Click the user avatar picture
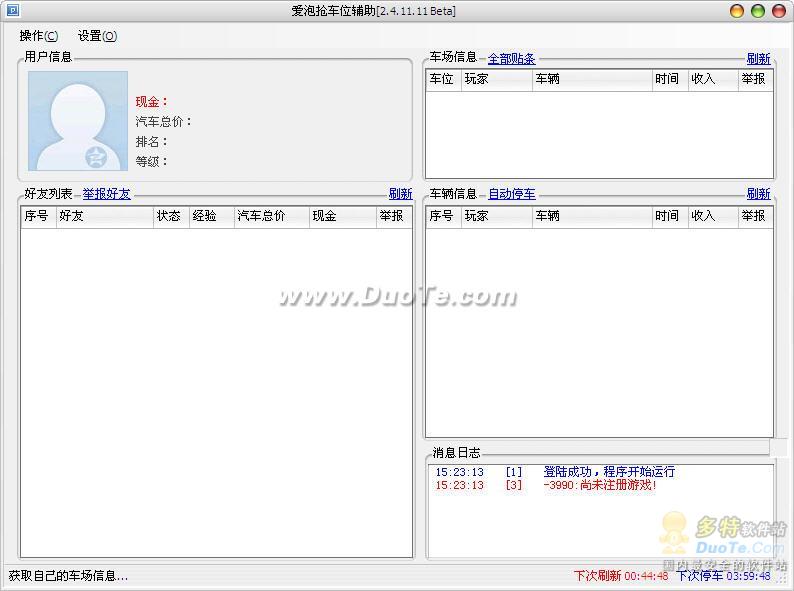The image size is (794, 591). tap(78, 121)
